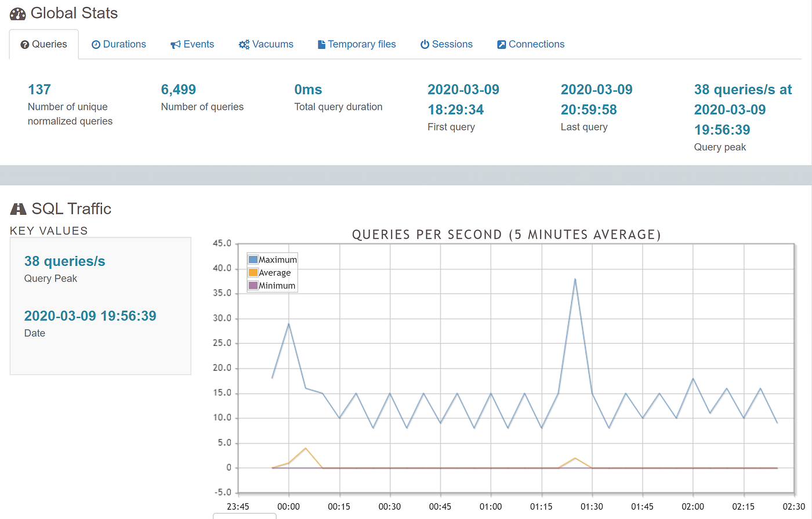Click the first query time 18:29:34
Screen dimensions: 812x519
(456, 110)
